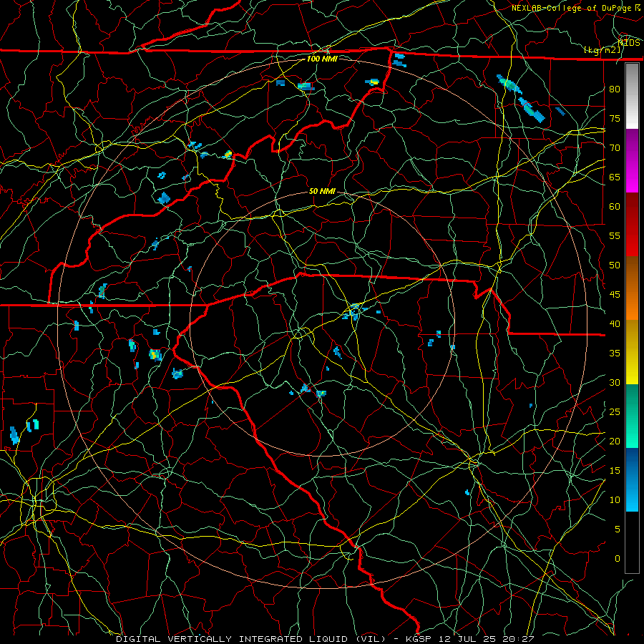The height and width of the screenshot is (644, 644).
Task: Click the scale value "75"
Action: 615,119
